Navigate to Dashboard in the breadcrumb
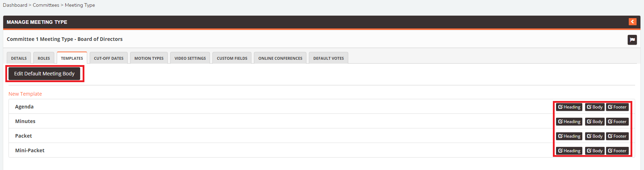 (15, 5)
